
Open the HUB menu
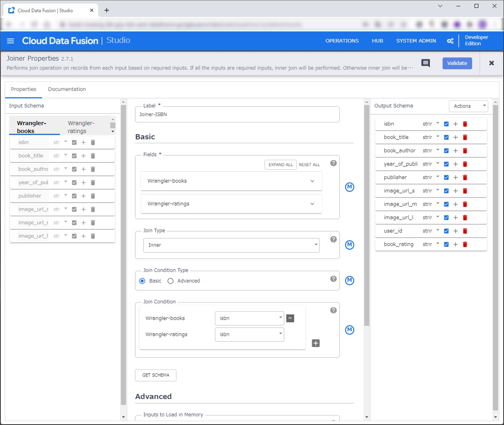[377, 41]
